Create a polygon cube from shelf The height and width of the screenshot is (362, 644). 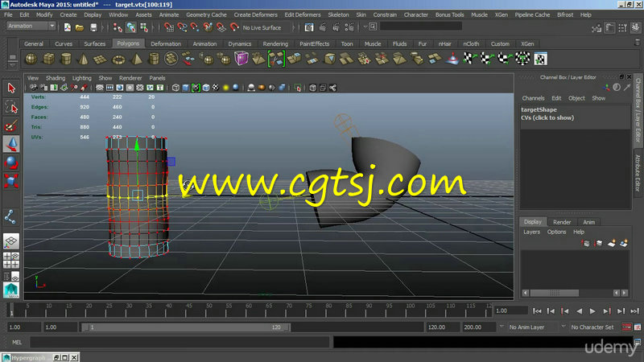point(49,59)
